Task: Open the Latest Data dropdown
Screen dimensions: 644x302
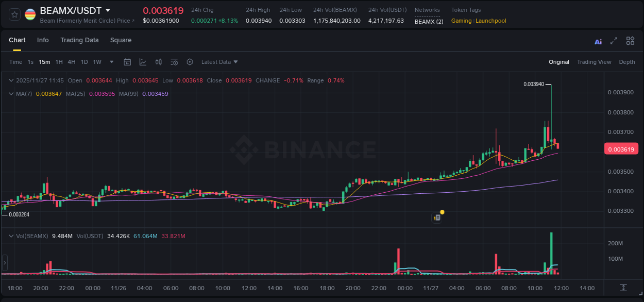Action: [219, 62]
